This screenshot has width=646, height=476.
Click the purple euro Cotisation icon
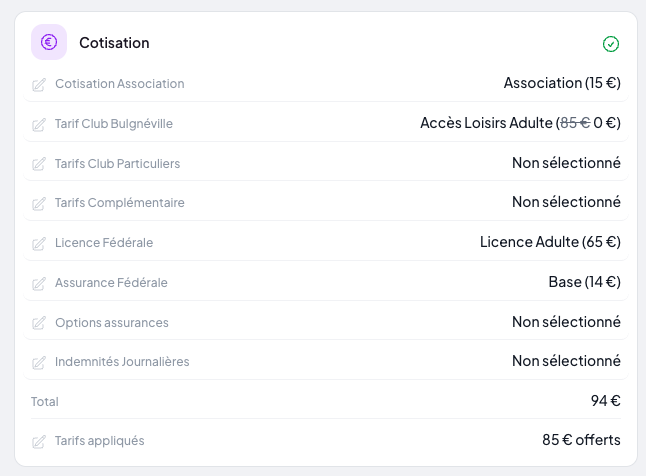pos(49,42)
